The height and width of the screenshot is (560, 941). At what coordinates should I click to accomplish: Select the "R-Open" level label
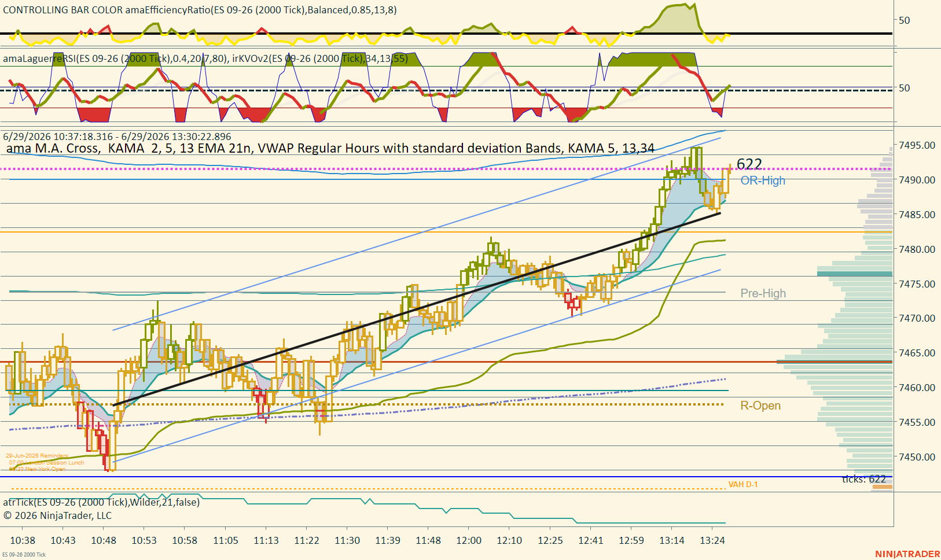pyautogui.click(x=760, y=406)
